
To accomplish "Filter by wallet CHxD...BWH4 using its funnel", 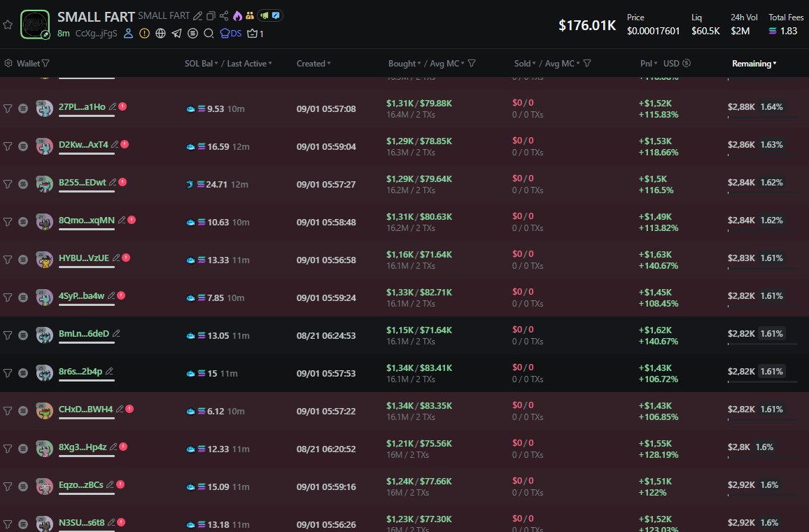I will tap(8, 411).
